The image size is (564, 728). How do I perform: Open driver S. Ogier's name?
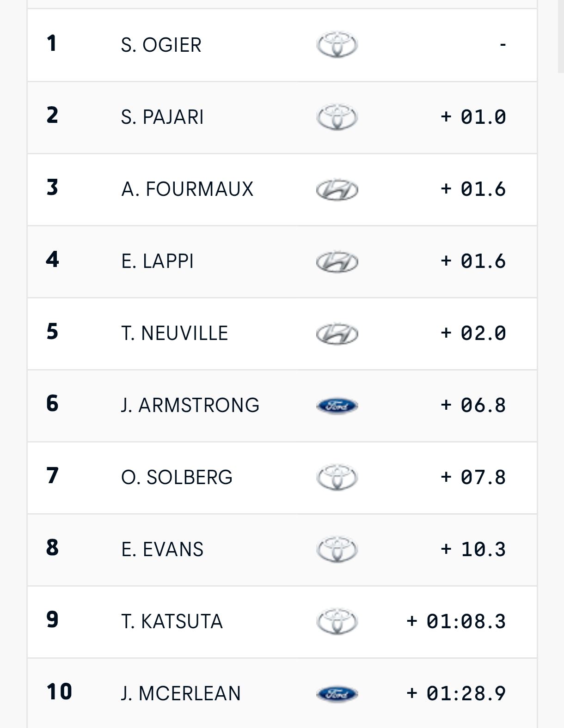161,45
